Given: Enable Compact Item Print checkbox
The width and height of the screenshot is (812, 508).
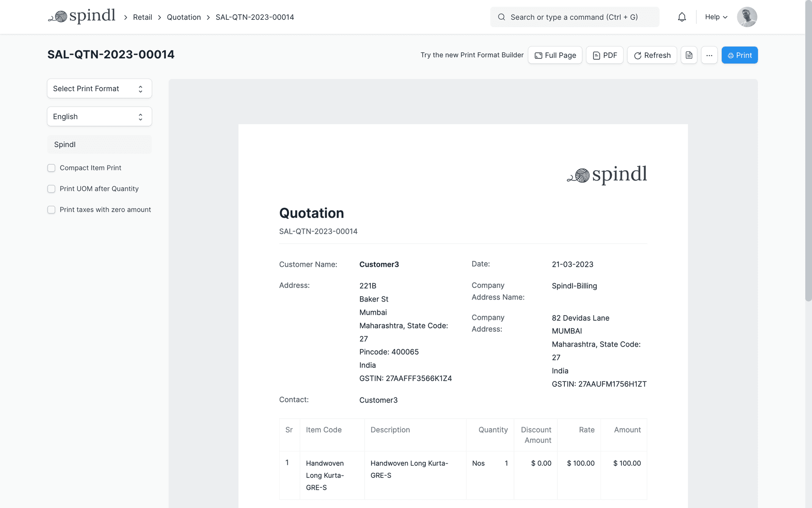Looking at the screenshot, I should pos(51,168).
